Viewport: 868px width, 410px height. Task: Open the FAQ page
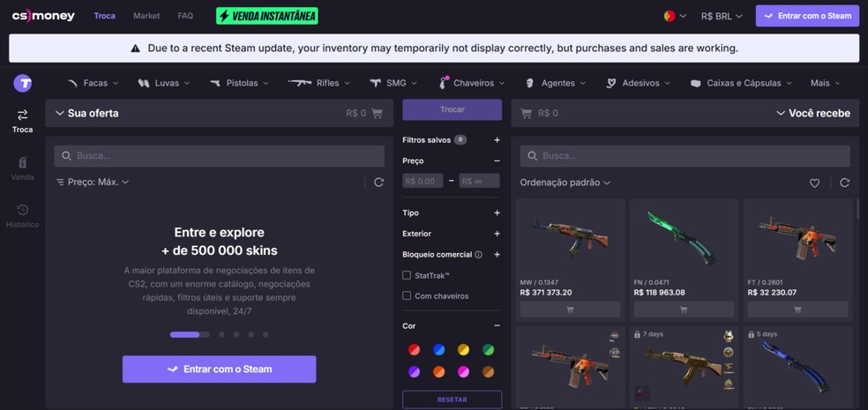[x=185, y=16]
